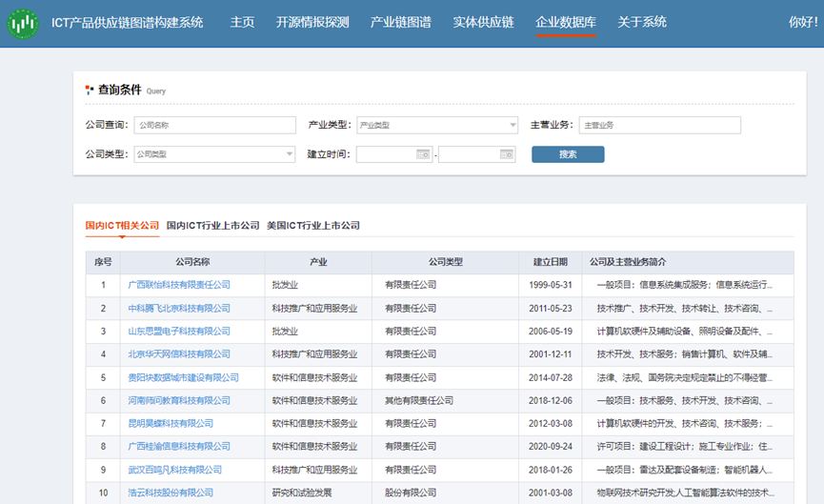Click the 公司名称 column header
824x504 pixels.
pos(192,262)
